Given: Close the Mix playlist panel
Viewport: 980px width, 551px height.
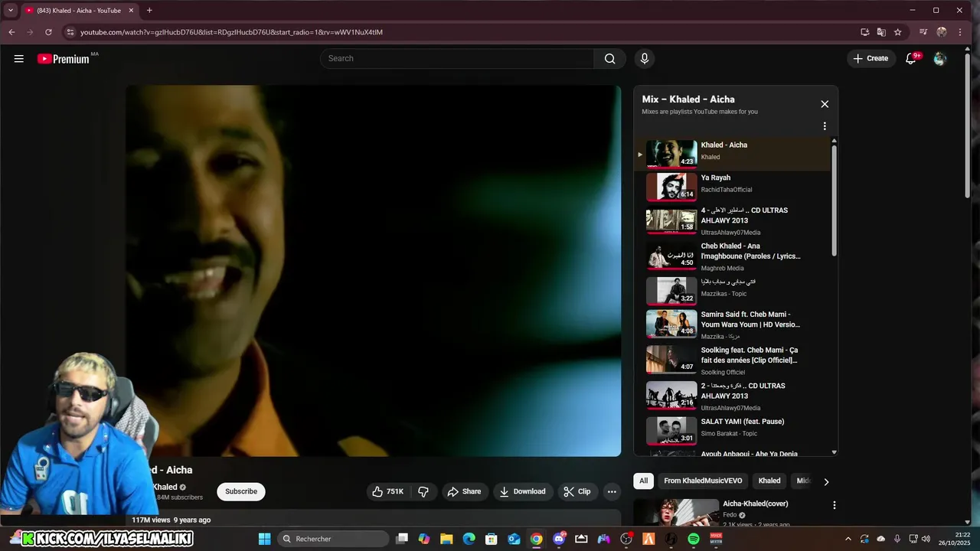Looking at the screenshot, I should pos(825,104).
